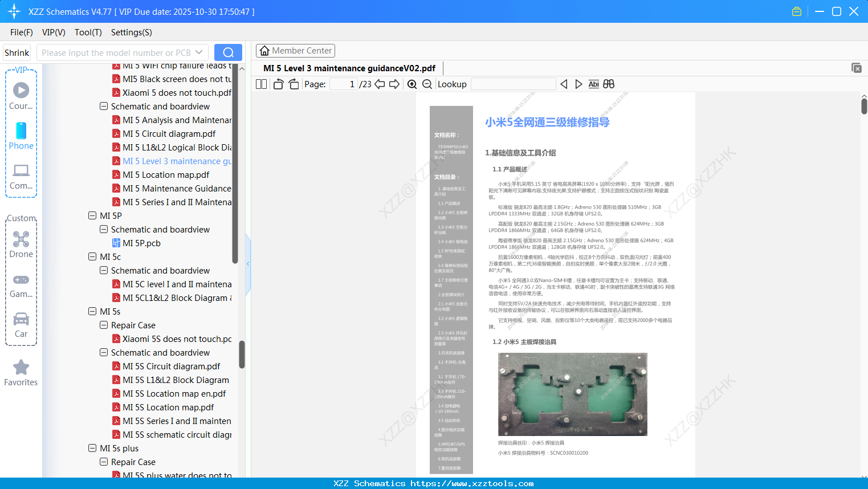Zoom out of the PDF

click(427, 84)
